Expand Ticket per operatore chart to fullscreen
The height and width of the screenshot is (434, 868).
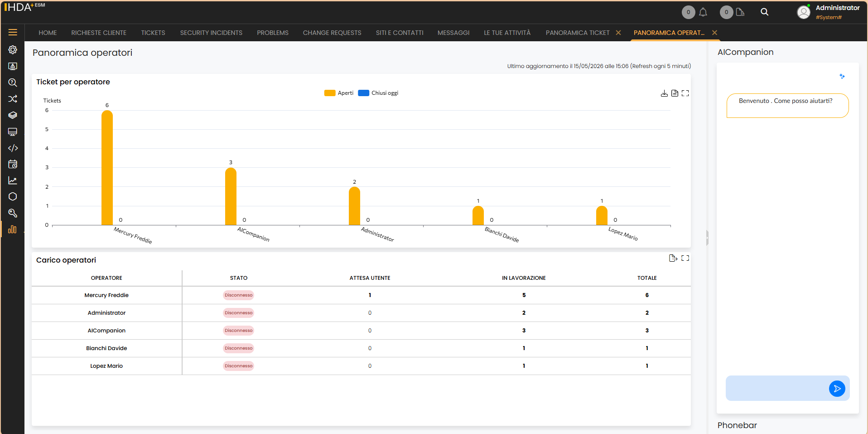pos(685,93)
